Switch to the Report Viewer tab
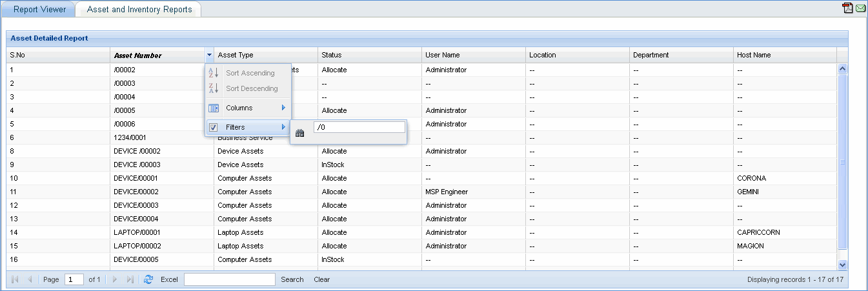The height and width of the screenshot is (291, 868). (x=39, y=10)
